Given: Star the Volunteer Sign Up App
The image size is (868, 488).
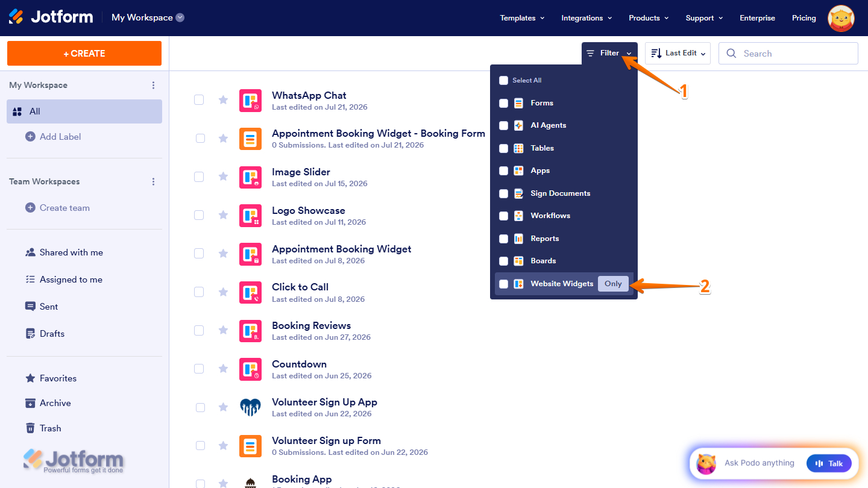Looking at the screenshot, I should coord(223,407).
